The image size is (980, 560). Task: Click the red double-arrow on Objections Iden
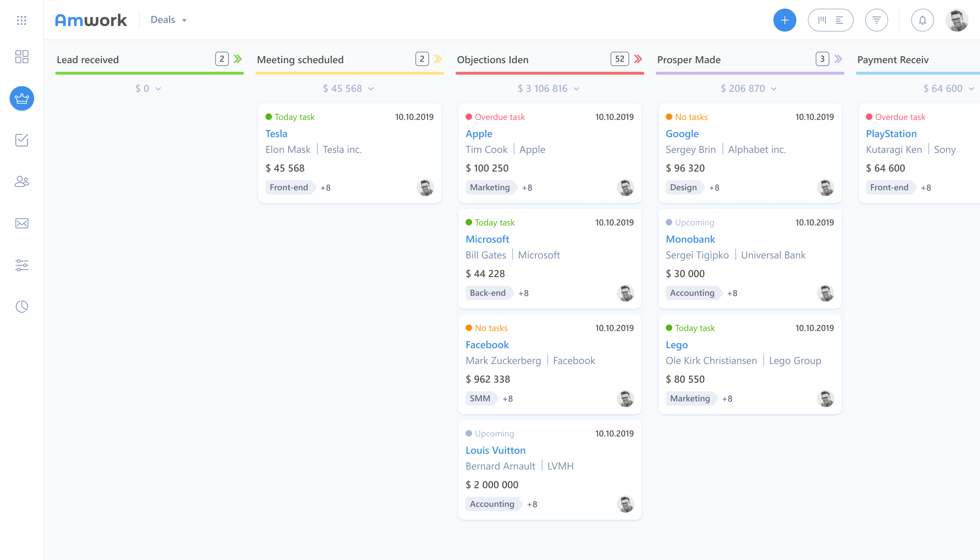[638, 59]
